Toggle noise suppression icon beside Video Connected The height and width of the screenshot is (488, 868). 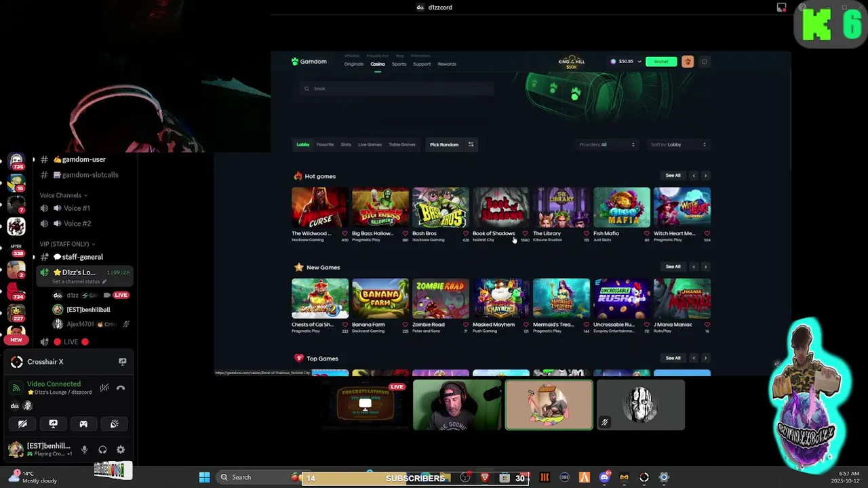coord(104,388)
